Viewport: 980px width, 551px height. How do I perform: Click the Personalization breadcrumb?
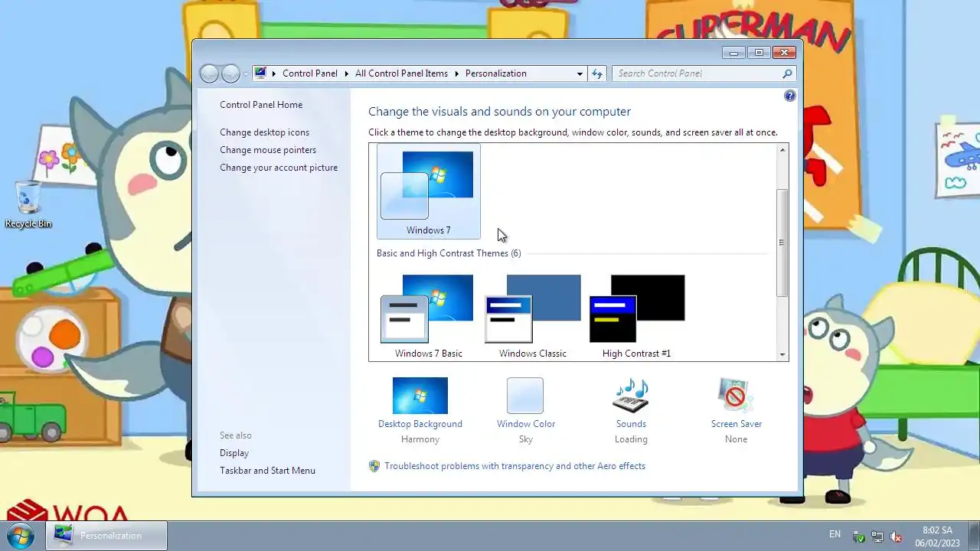[496, 73]
